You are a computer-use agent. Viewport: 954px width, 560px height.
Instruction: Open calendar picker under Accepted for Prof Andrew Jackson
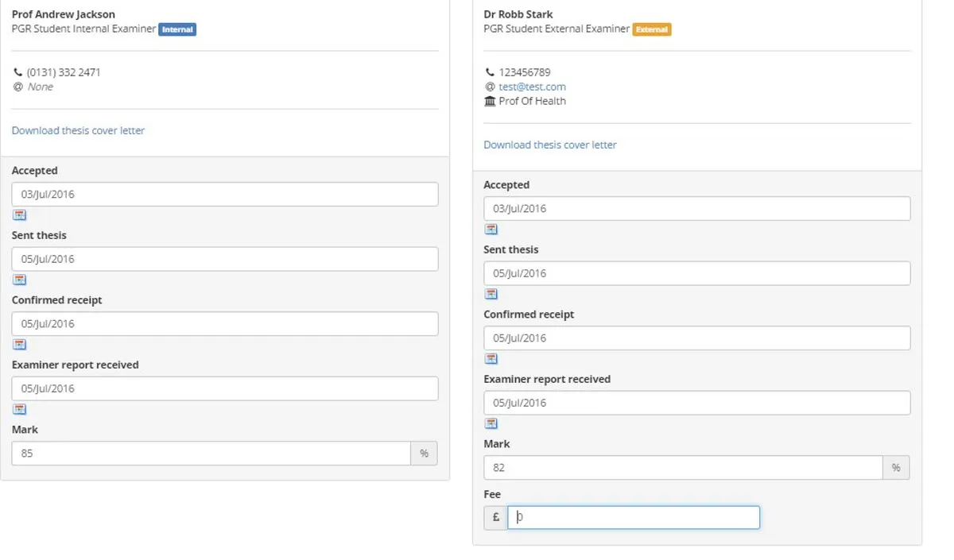point(19,214)
